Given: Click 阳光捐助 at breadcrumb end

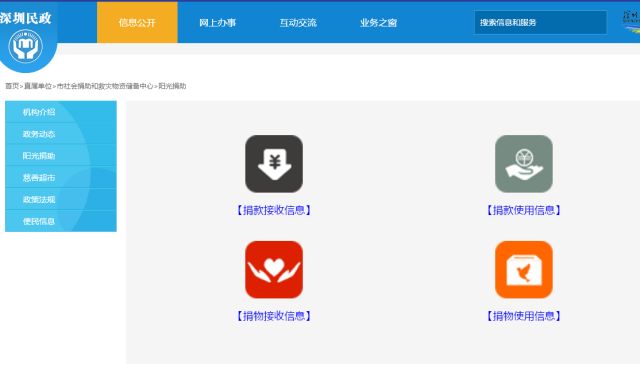Looking at the screenshot, I should [172, 86].
